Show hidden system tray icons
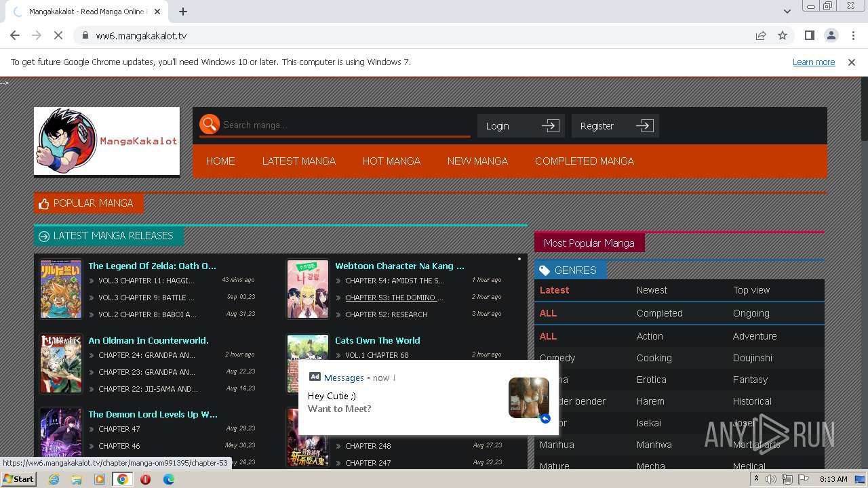This screenshot has height=488, width=868. click(756, 479)
